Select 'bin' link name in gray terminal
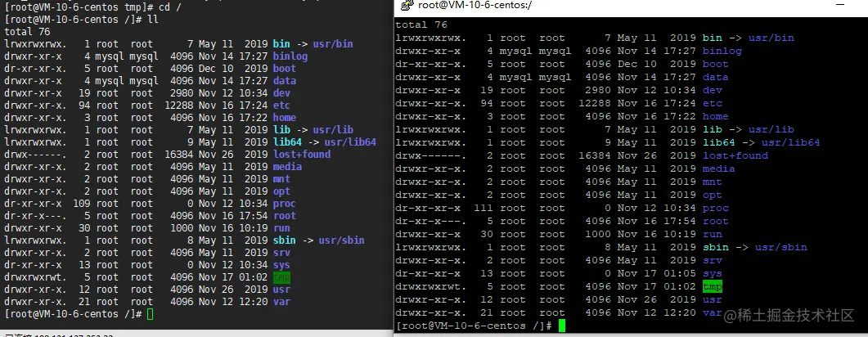Viewport: 868px width, 337px height. tap(281, 43)
